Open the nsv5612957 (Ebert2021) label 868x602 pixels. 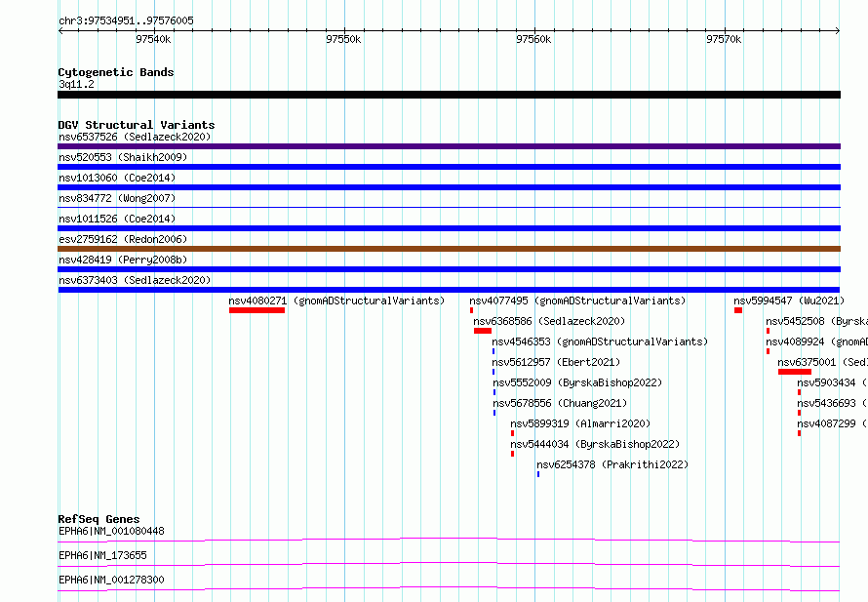(x=556, y=362)
